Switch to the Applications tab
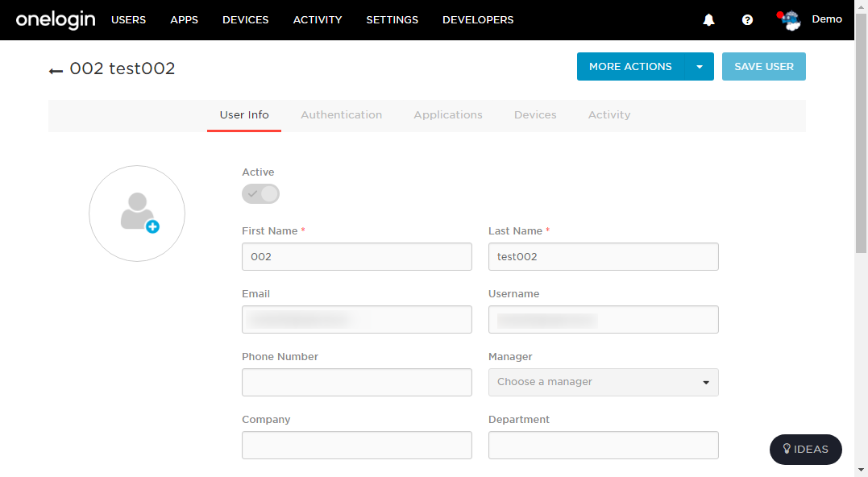This screenshot has width=868, height=477. pyautogui.click(x=448, y=115)
